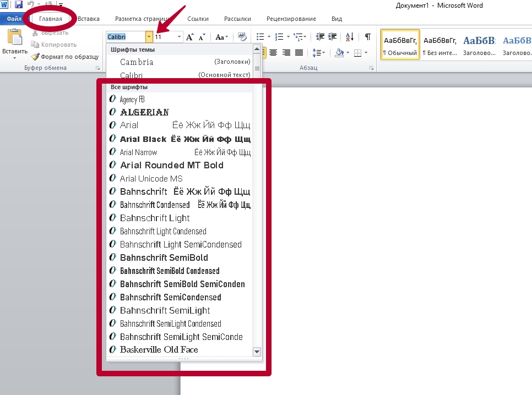Click the Grow Font icon
532x395 pixels.
[189, 37]
